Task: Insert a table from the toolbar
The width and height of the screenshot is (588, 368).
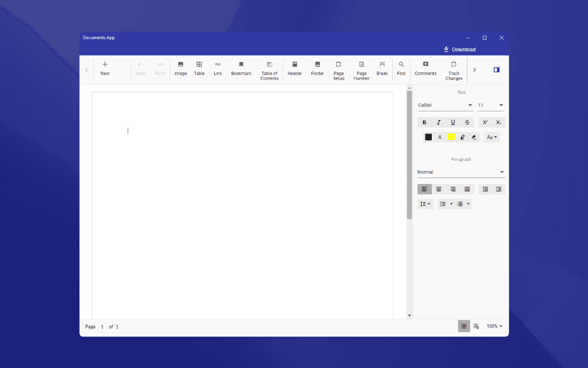Action: click(x=199, y=69)
